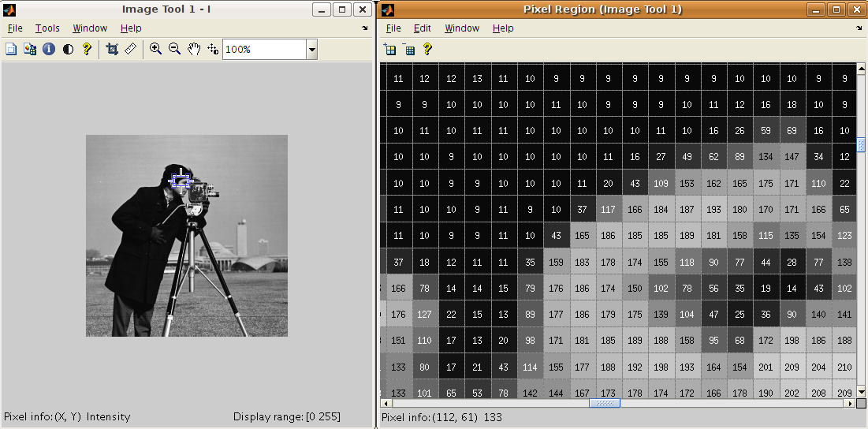Image resolution: width=868 pixels, height=429 pixels.
Task: Click the pixel cell with value 151
Action: click(x=398, y=341)
